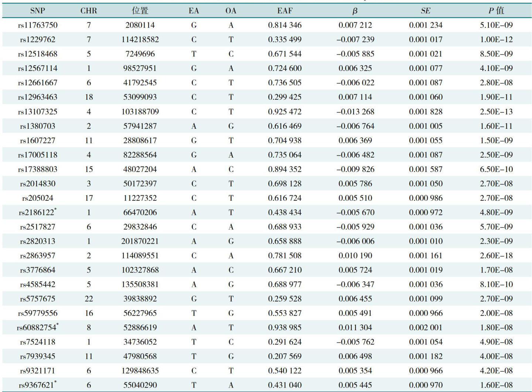Click the CHR column header
This screenshot has width=532, height=392.
(89, 11)
